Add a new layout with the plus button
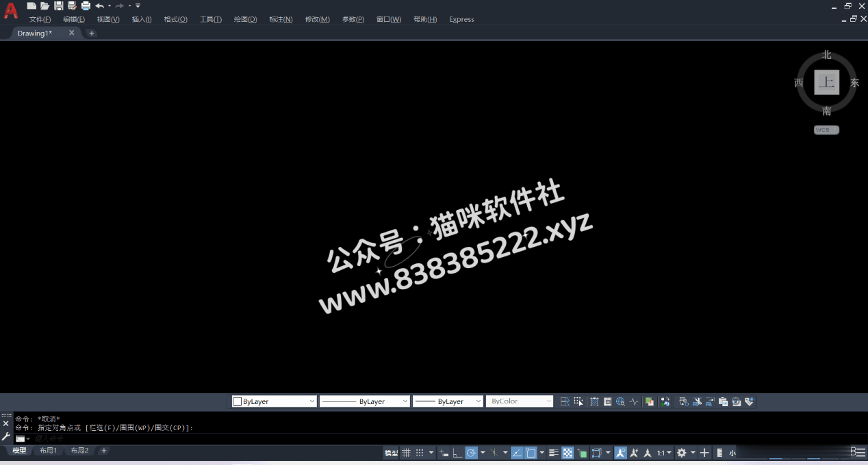Image resolution: width=868 pixels, height=465 pixels. coord(104,451)
